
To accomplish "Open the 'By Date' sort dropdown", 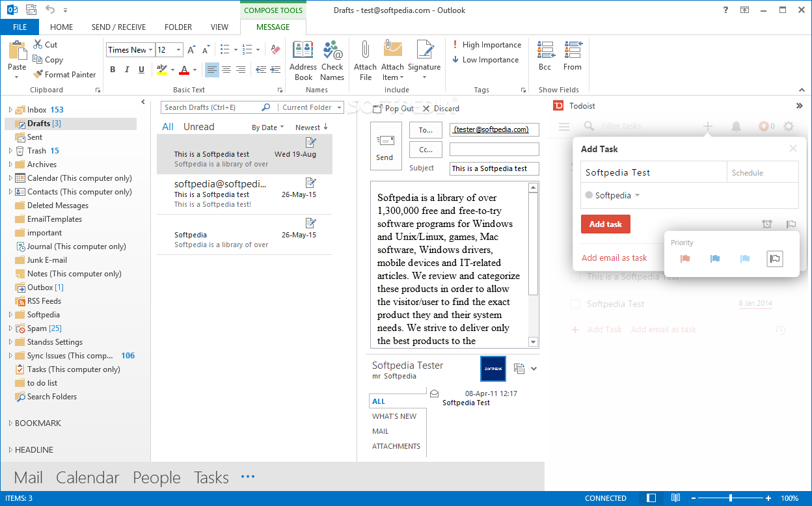I will 268,127.
